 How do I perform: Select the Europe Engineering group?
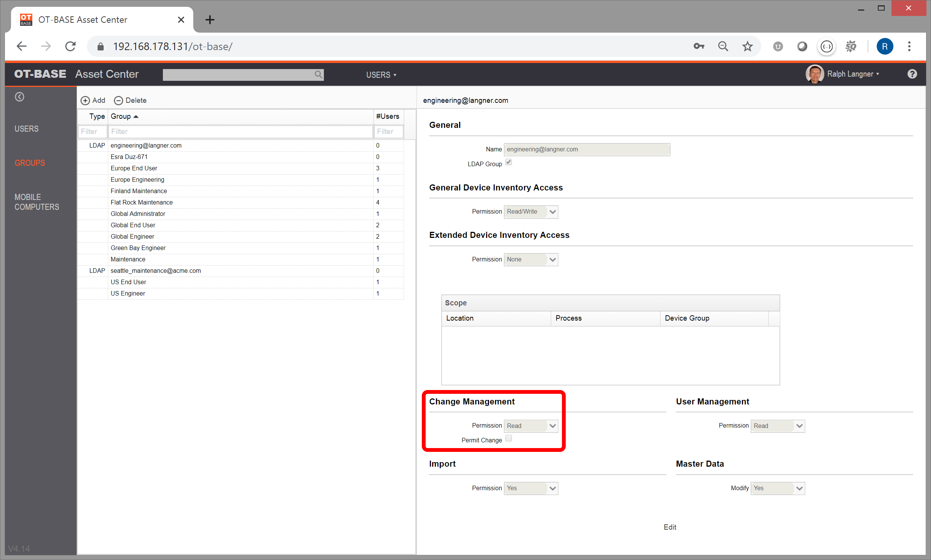(241, 179)
